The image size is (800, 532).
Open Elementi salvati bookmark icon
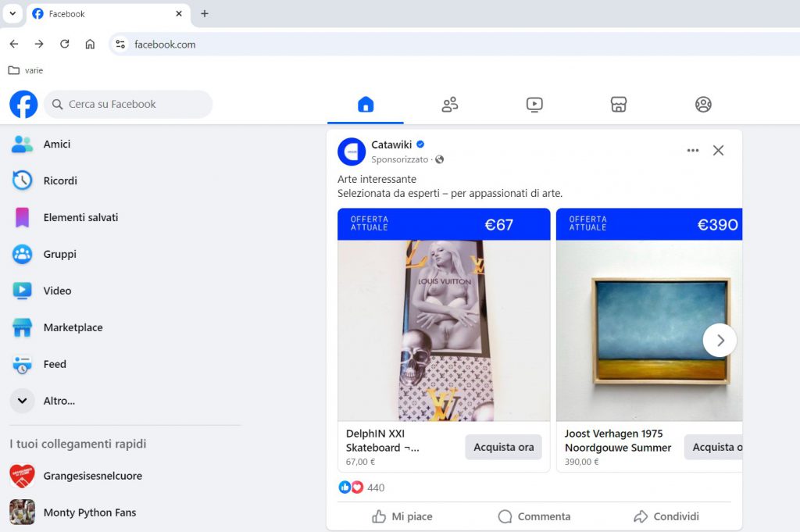tap(22, 217)
